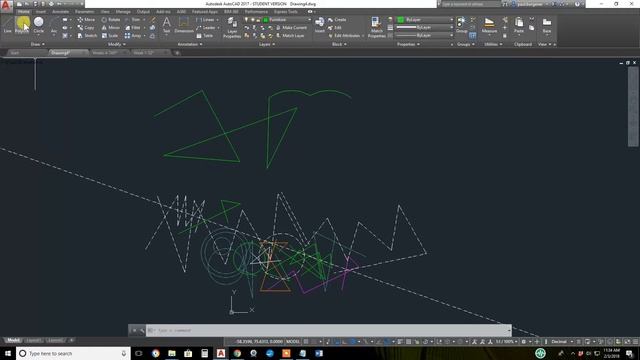This screenshot has width=640, height=360.
Task: Select the Dimension tool
Action: click(184, 24)
